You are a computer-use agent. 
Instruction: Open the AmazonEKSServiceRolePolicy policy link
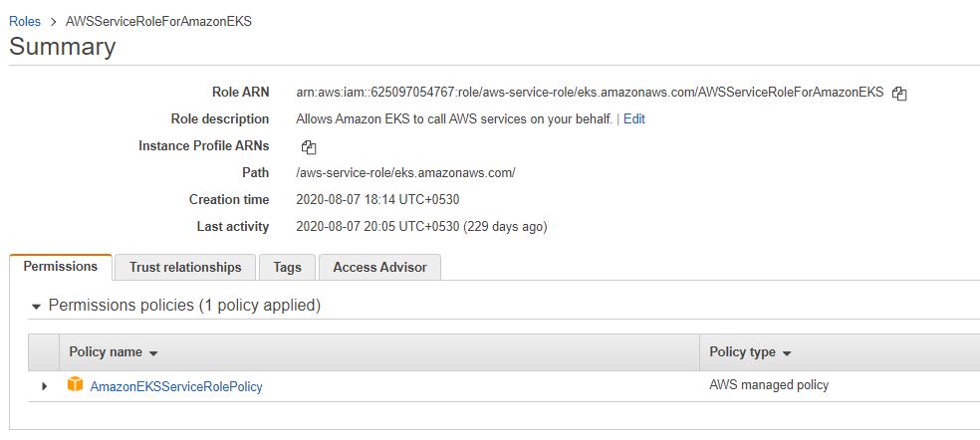(x=176, y=385)
